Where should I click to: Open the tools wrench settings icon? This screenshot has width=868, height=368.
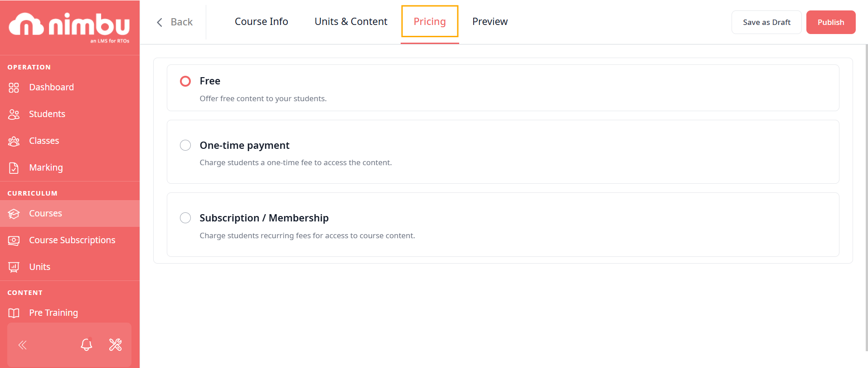[x=116, y=345]
